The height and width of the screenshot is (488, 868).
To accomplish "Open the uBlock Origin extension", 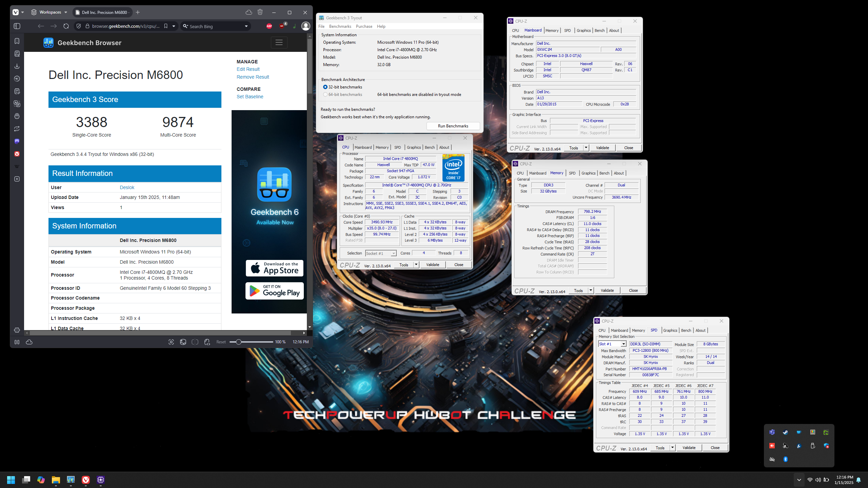I will [282, 26].
